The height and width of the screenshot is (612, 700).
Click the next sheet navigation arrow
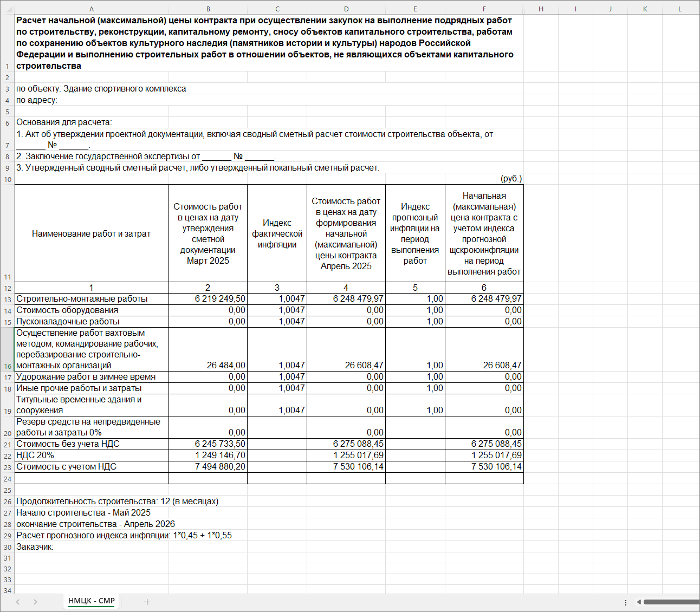[x=35, y=602]
